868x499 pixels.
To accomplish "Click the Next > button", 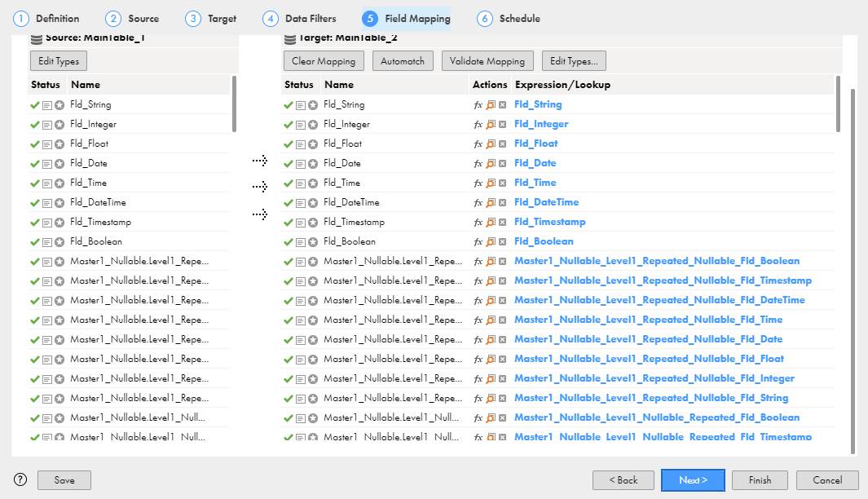I will tap(693, 480).
